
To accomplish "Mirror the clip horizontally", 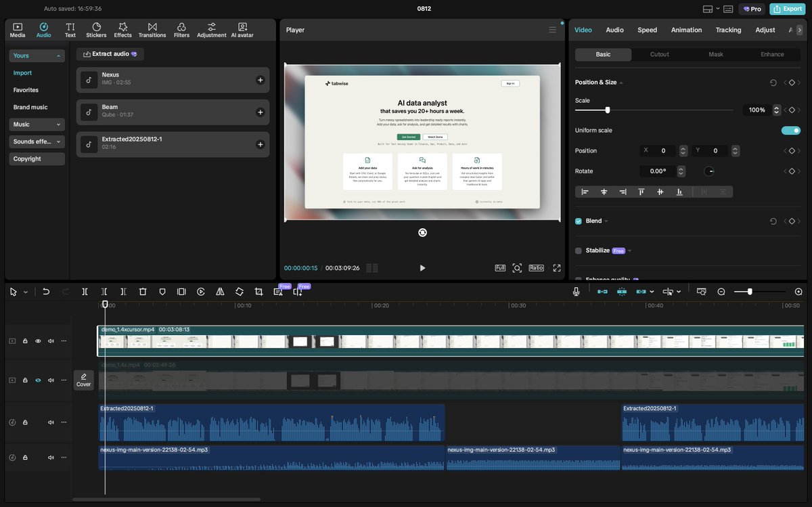I will (x=220, y=292).
